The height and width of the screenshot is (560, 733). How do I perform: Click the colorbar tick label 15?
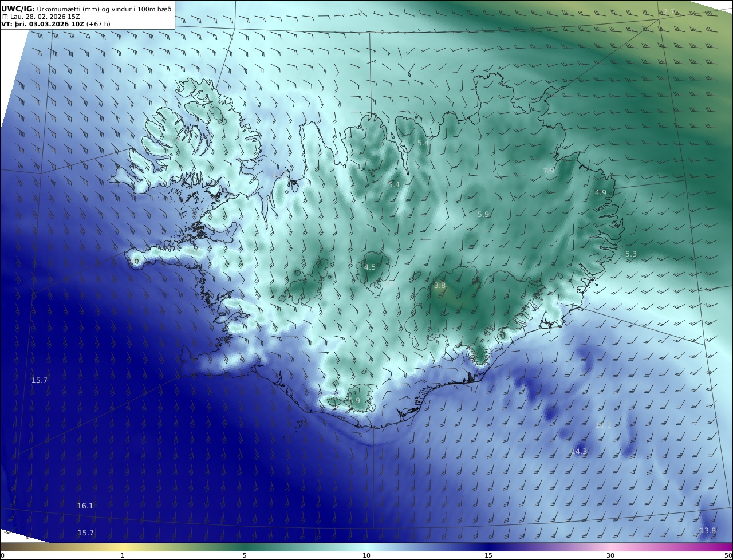click(488, 555)
